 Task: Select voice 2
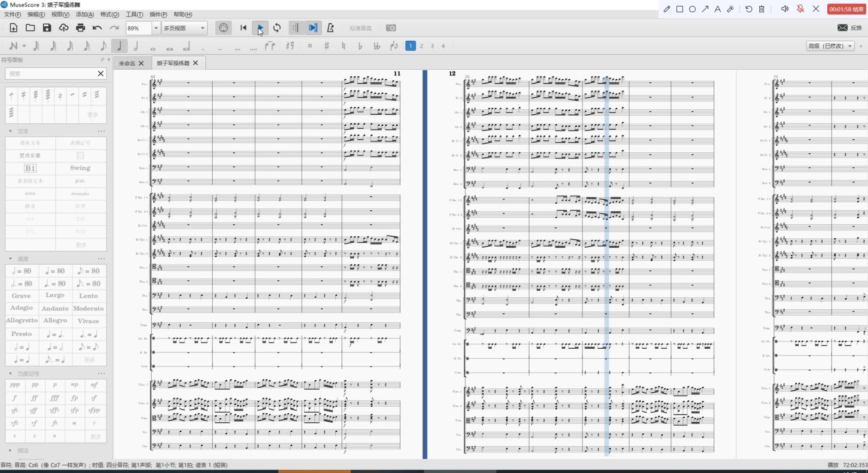[x=421, y=46]
